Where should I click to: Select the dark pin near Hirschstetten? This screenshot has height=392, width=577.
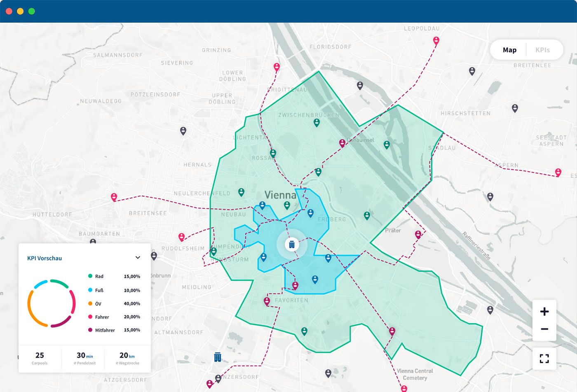(515, 108)
